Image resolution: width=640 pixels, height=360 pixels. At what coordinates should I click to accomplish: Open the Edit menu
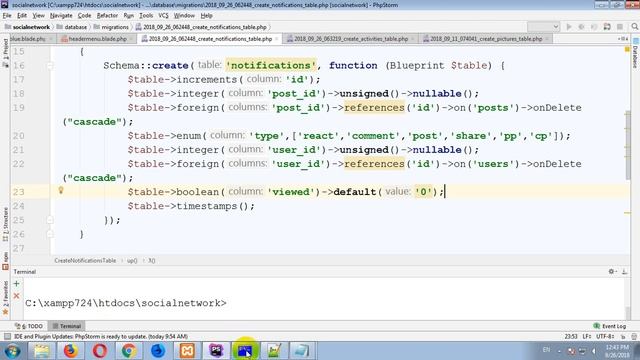point(22,16)
